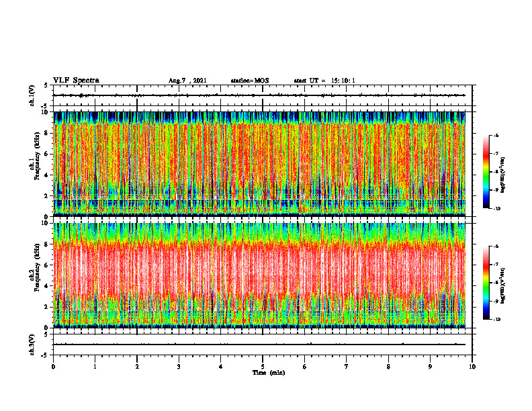Click the time axis tick label "4"
Image resolution: width=532 pixels, height=411 pixels.
tap(221, 367)
